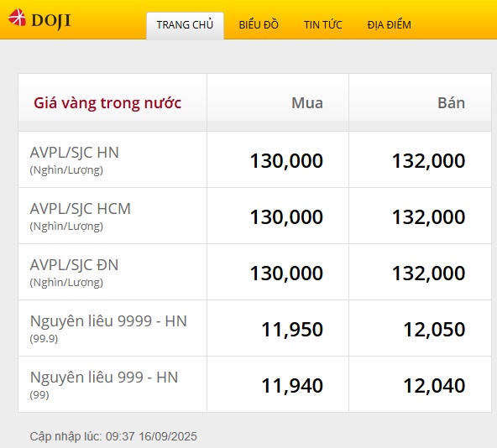Open the TRANG CHỦ tab

point(185,25)
